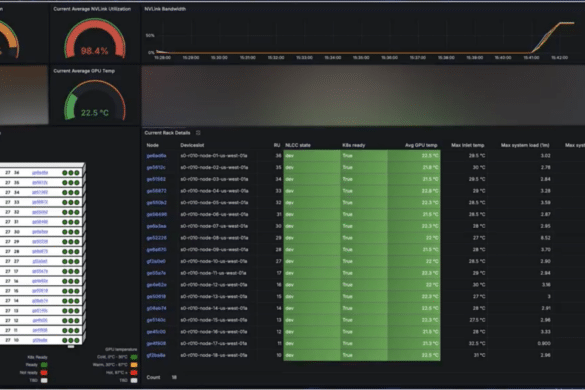Select Deviceslot cell s0-r010-node-17-us-west-01a

214,343
